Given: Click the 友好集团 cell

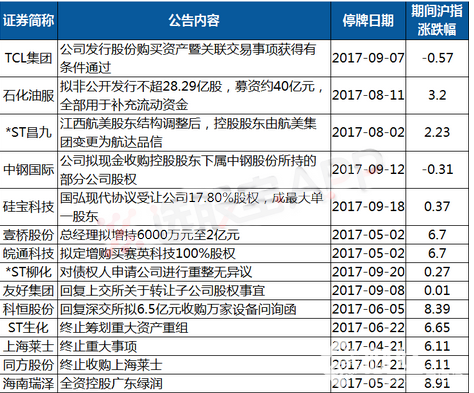Looking at the screenshot, I should 28,291.
